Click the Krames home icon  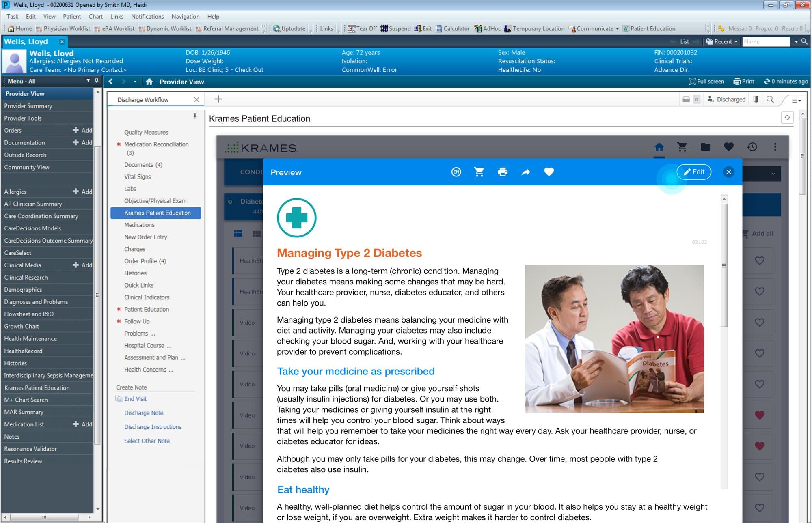tap(659, 147)
